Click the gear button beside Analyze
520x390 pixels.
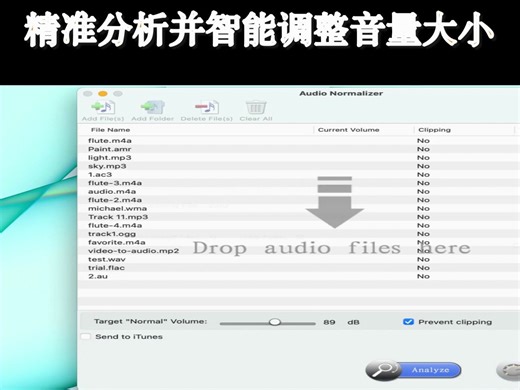point(508,371)
